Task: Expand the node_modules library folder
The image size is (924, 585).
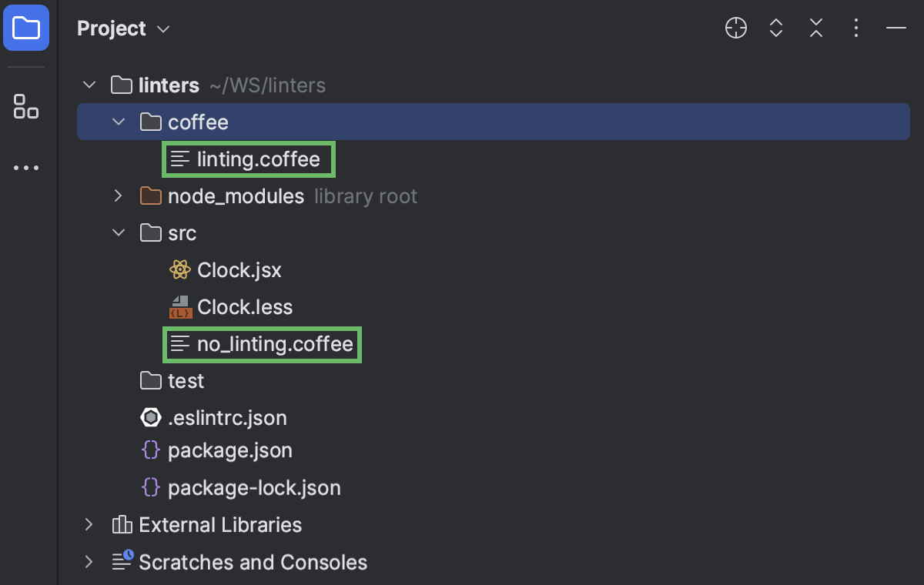Action: click(x=117, y=196)
